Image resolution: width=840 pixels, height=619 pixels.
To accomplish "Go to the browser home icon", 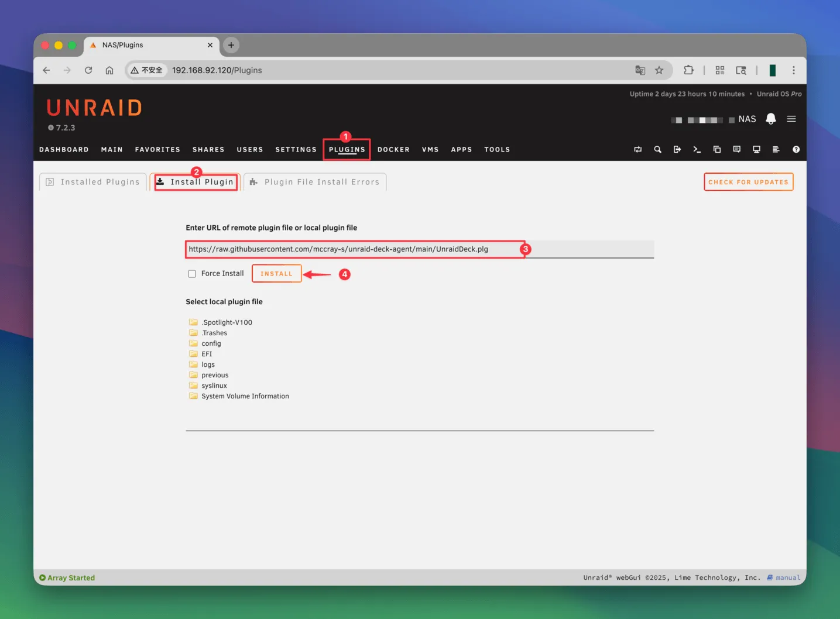I will (109, 70).
